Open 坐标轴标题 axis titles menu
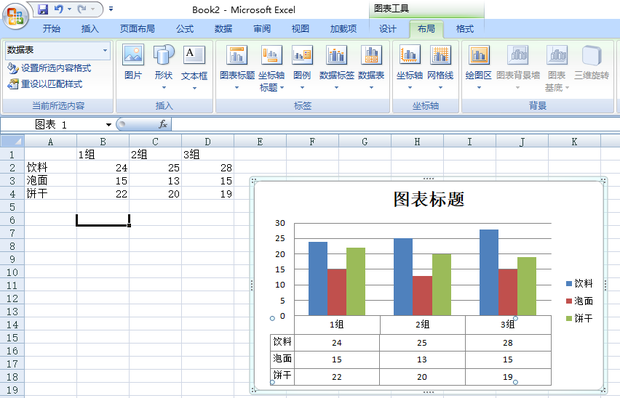The height and width of the screenshot is (398, 620). click(271, 67)
